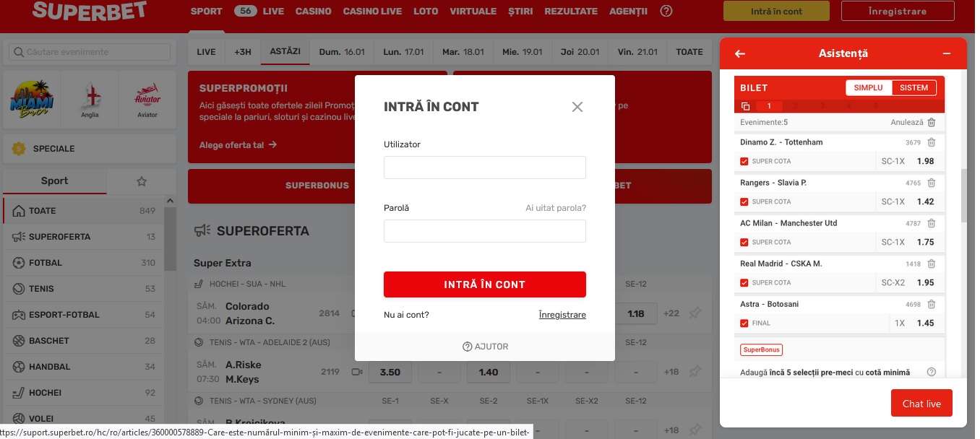Switch ticket type to Sistem

pos(914,88)
